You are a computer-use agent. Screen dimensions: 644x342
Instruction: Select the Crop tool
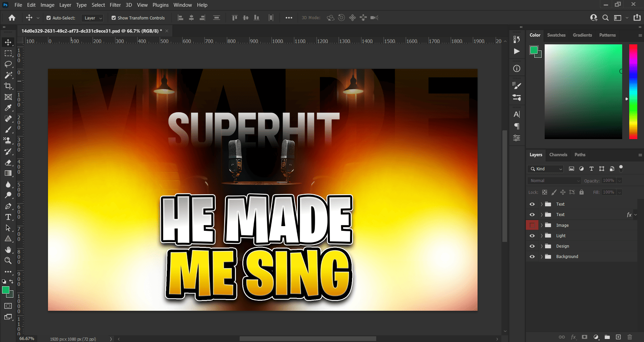8,86
